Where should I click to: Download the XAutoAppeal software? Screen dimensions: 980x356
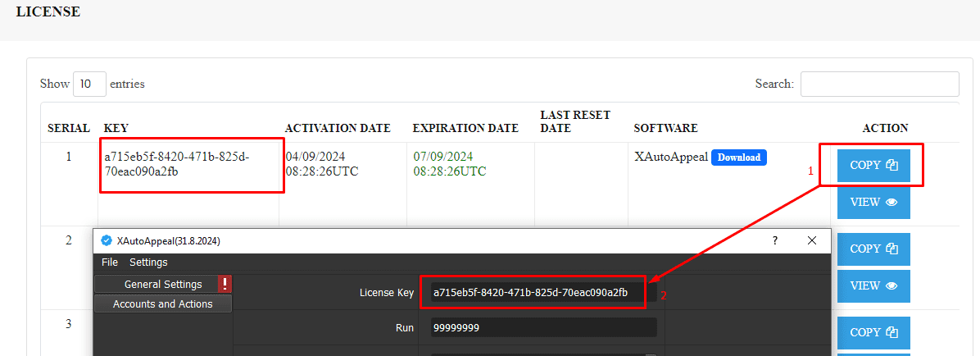739,157
